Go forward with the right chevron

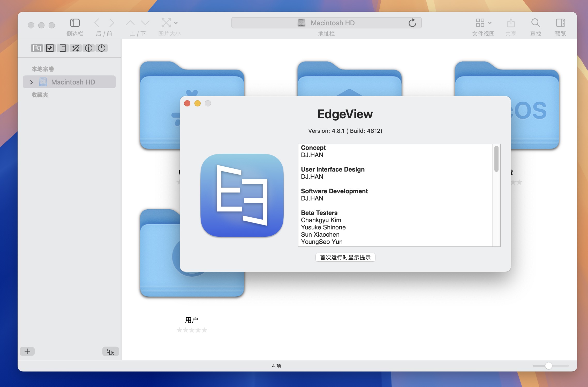tap(111, 23)
